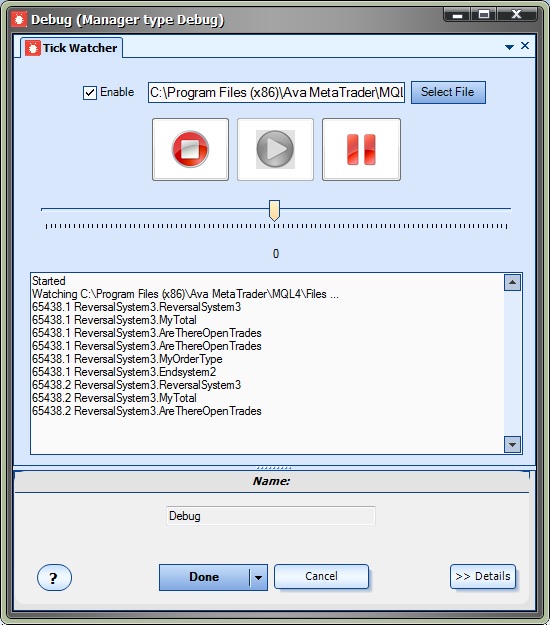This screenshot has height=625, width=550.
Task: Click the speed slider thumb
Action: pyautogui.click(x=274, y=210)
